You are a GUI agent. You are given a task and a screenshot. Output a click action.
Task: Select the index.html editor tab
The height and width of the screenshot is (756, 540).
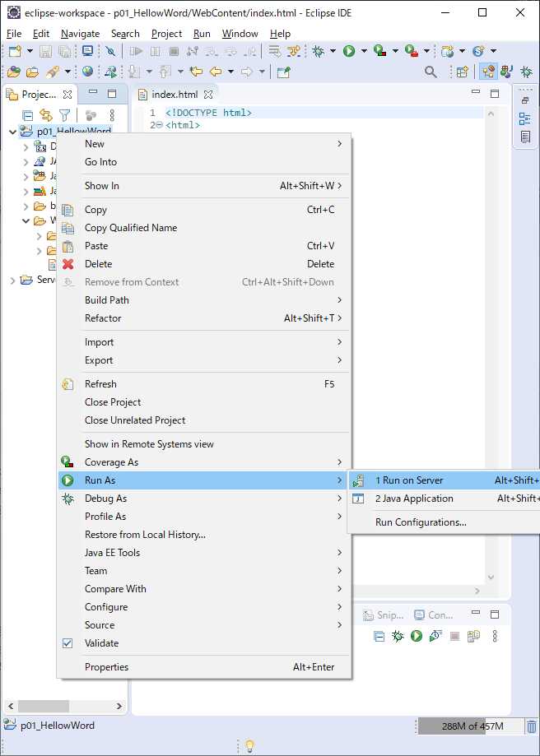click(x=175, y=95)
